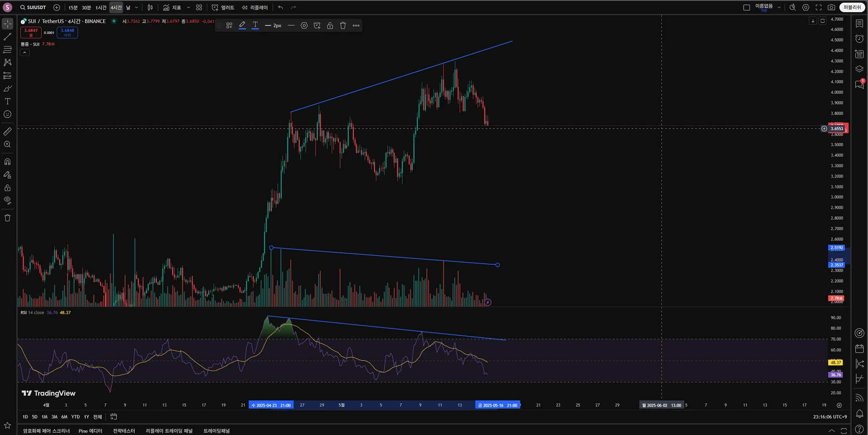Take a chart snapshot with camera
868x435 pixels.
[x=831, y=8]
